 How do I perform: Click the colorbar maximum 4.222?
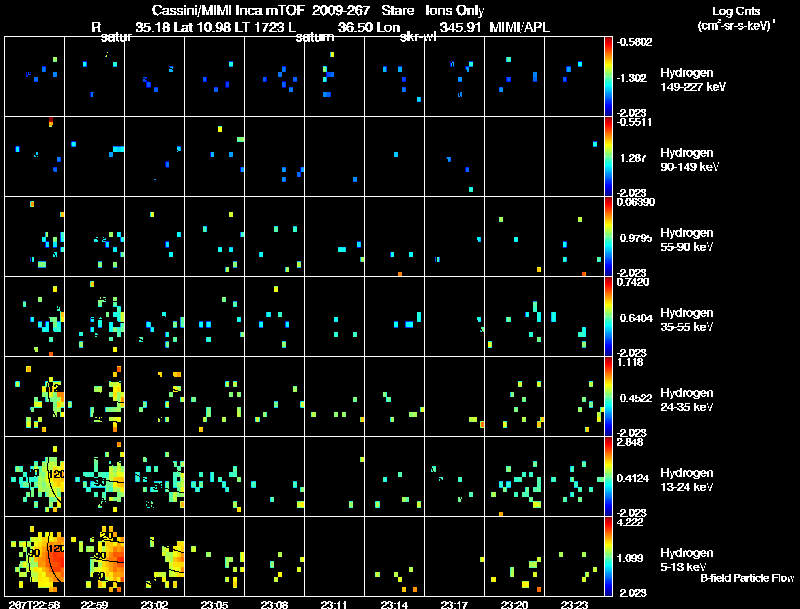click(x=630, y=522)
